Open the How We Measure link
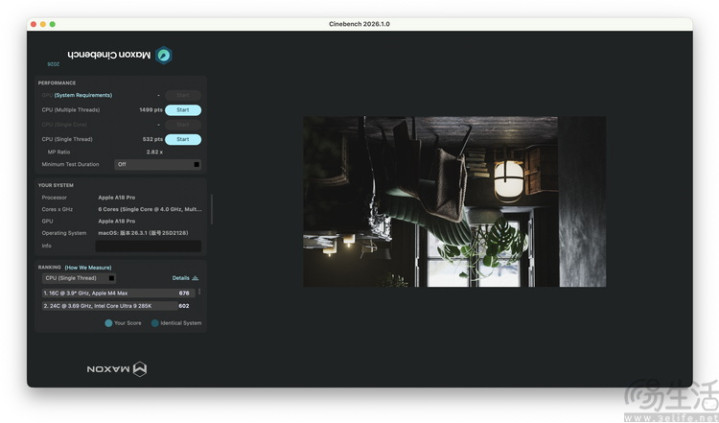Image resolution: width=719 pixels, height=423 pixels. pyautogui.click(x=88, y=267)
